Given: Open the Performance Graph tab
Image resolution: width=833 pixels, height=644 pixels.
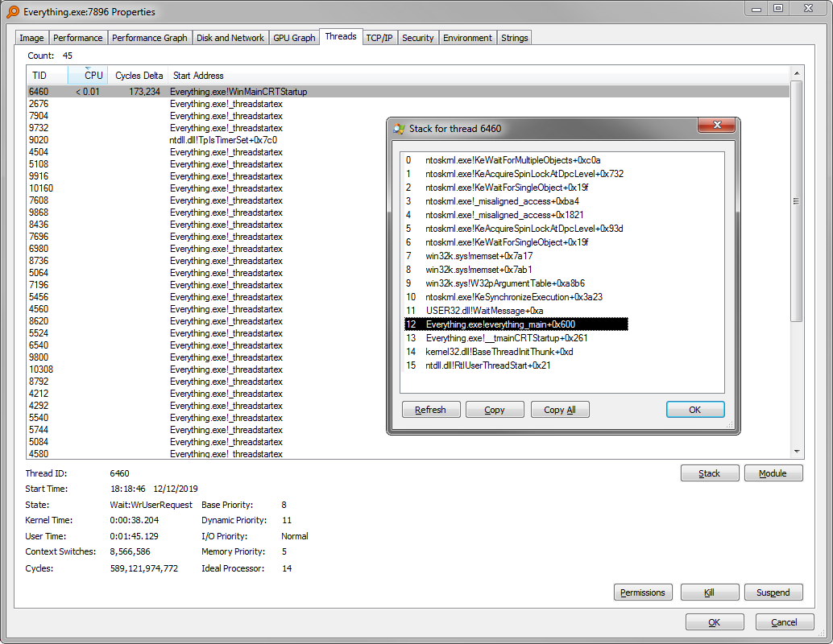Looking at the screenshot, I should click(x=149, y=38).
